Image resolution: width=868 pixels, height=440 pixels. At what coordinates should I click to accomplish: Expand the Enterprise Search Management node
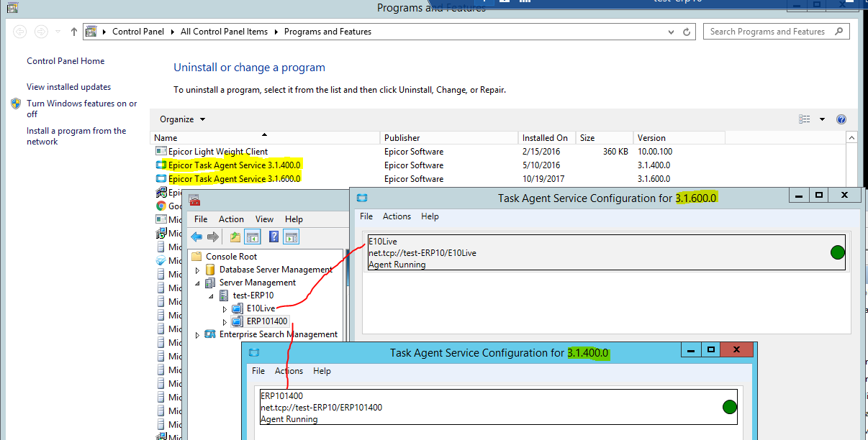[199, 335]
